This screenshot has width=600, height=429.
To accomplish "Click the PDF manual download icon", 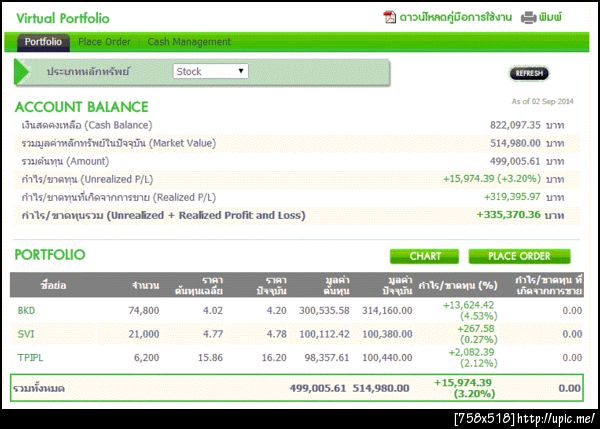I will coord(389,17).
